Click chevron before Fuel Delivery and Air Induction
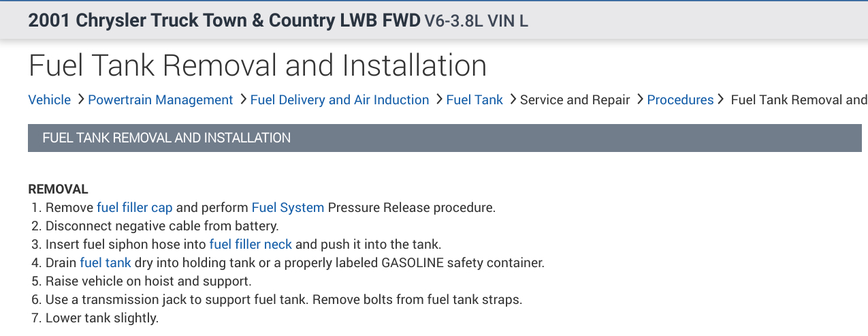Image resolution: width=868 pixels, height=336 pixels. click(x=242, y=100)
